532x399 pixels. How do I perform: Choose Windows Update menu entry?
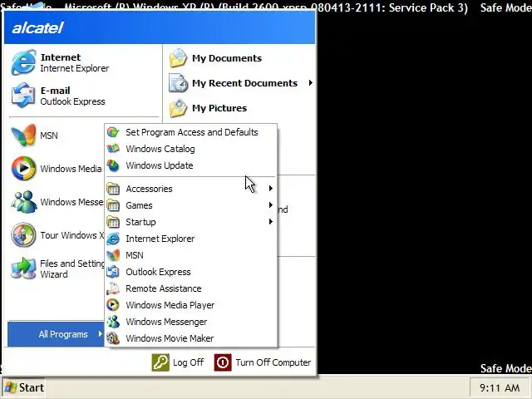(x=191, y=165)
